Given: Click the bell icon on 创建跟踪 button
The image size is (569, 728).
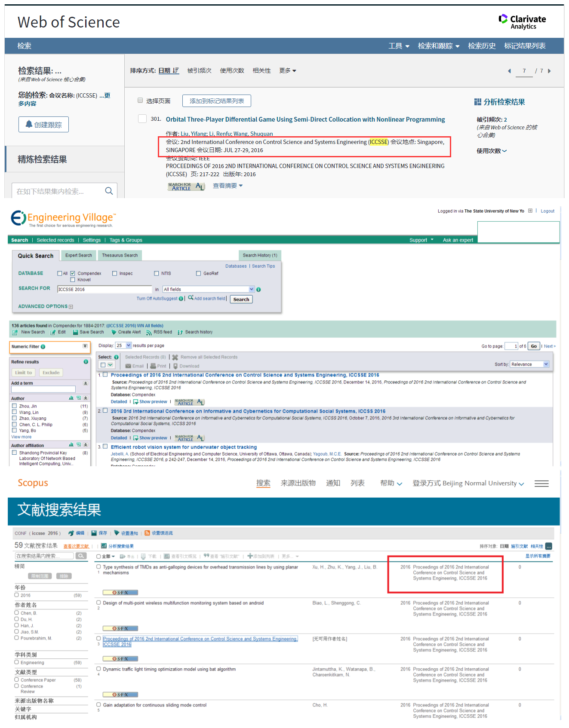Looking at the screenshot, I should pyautogui.click(x=29, y=124).
